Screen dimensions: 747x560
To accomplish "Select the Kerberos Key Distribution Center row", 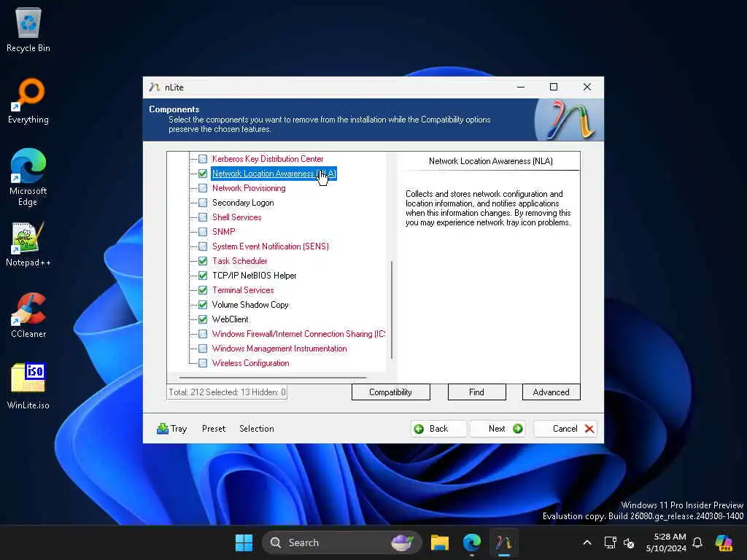I will (268, 158).
